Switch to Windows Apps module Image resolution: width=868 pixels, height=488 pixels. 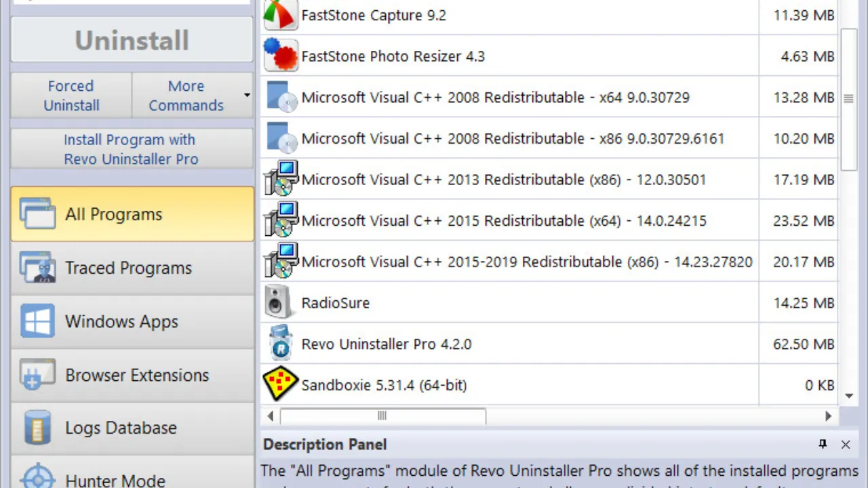132,321
